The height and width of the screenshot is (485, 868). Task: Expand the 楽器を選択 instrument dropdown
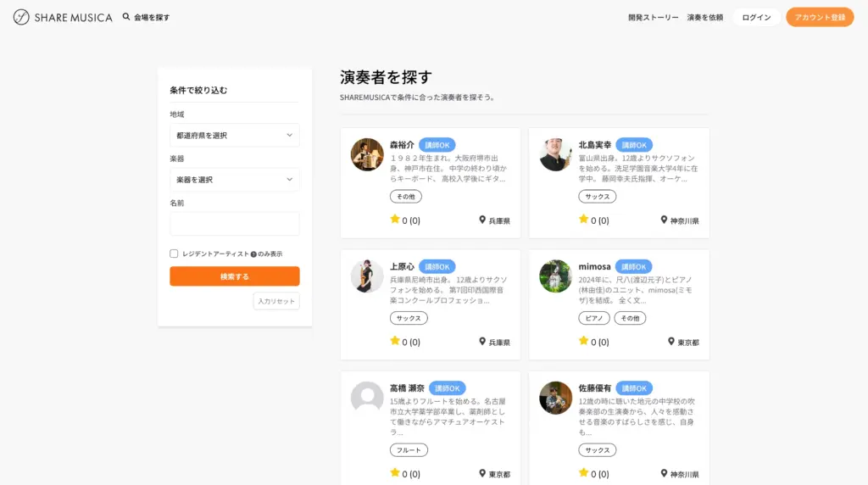coord(234,180)
